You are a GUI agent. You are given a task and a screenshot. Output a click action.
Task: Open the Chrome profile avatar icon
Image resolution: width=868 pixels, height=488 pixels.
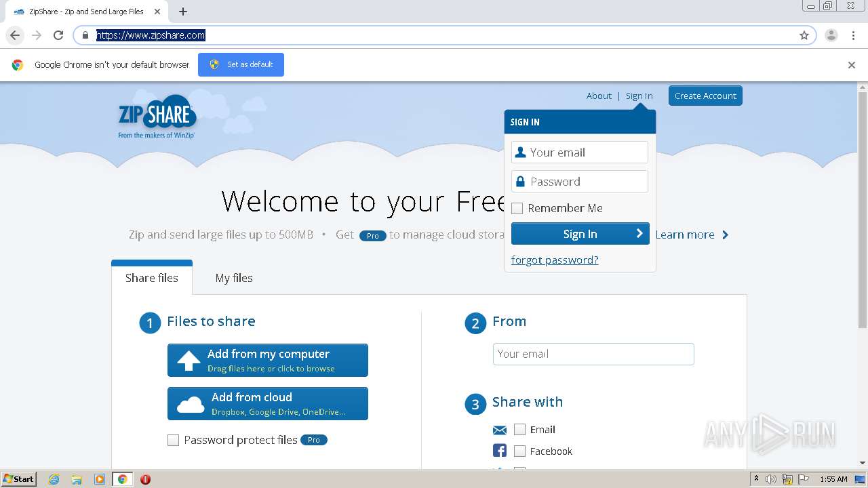click(x=831, y=35)
